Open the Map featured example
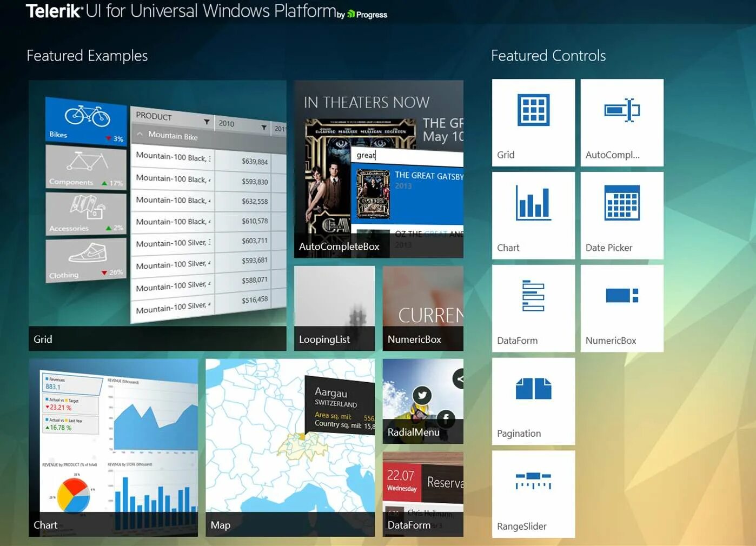Viewport: 756px width, 546px height. pos(290,448)
